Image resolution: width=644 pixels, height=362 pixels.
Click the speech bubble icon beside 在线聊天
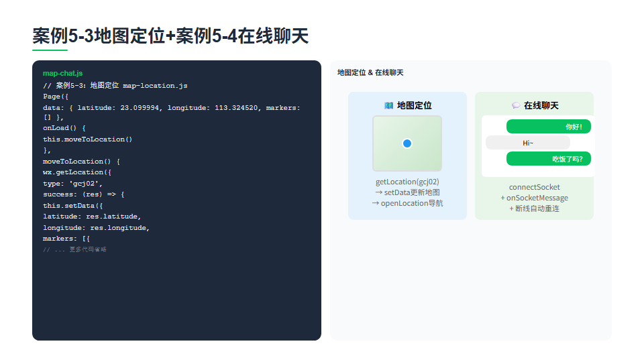click(516, 106)
